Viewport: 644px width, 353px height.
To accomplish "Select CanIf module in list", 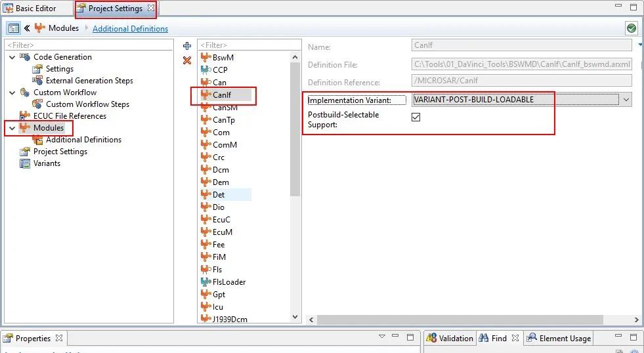I will (x=222, y=95).
